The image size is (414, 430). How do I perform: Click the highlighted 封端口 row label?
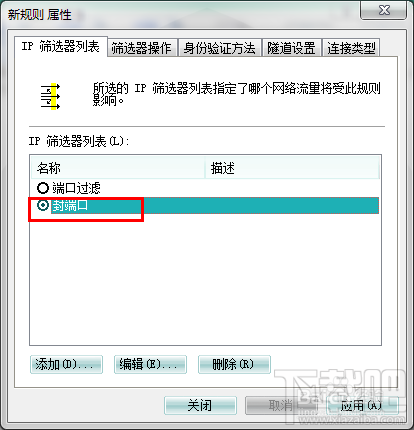coord(70,205)
